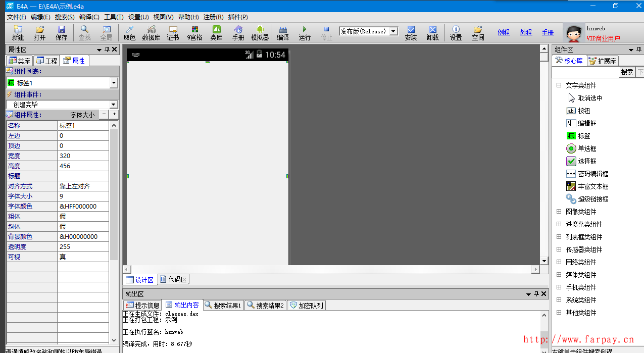Launch the 模拟器 emulator icon
The height and width of the screenshot is (353, 644).
pyautogui.click(x=260, y=33)
